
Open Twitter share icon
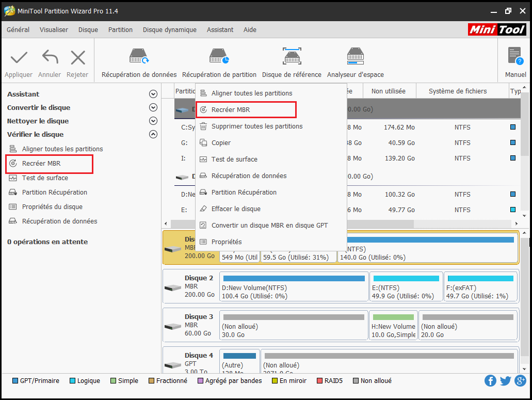[505, 381]
